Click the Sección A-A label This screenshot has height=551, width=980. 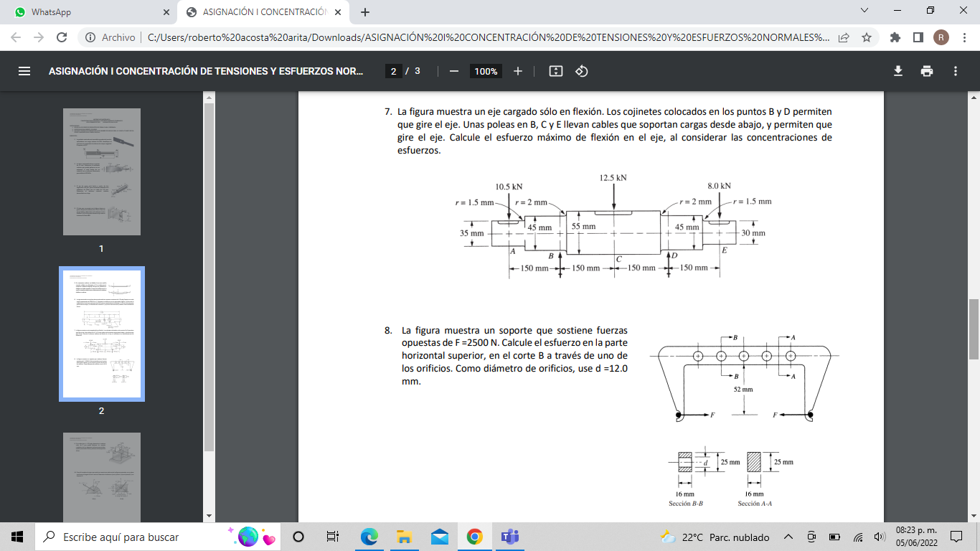pyautogui.click(x=755, y=504)
